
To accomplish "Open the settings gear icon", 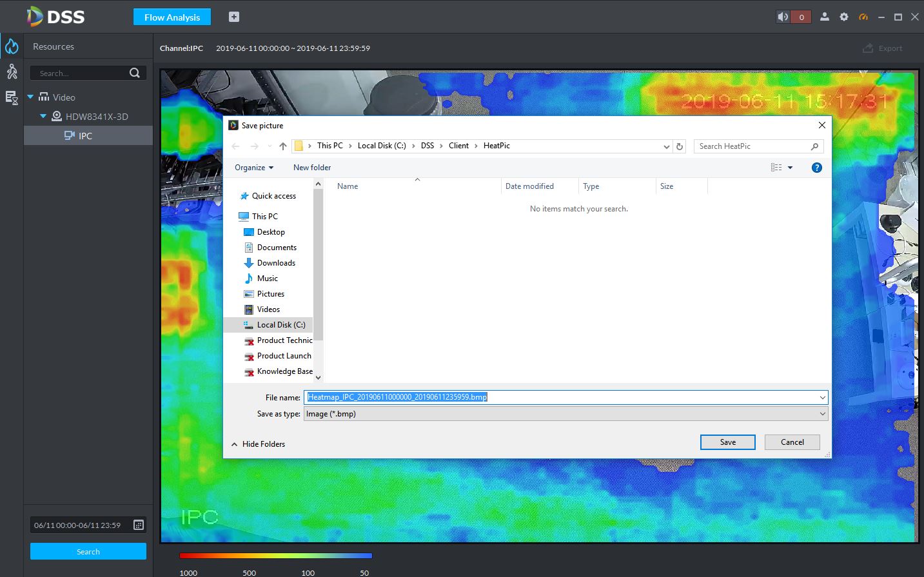I will pos(843,17).
